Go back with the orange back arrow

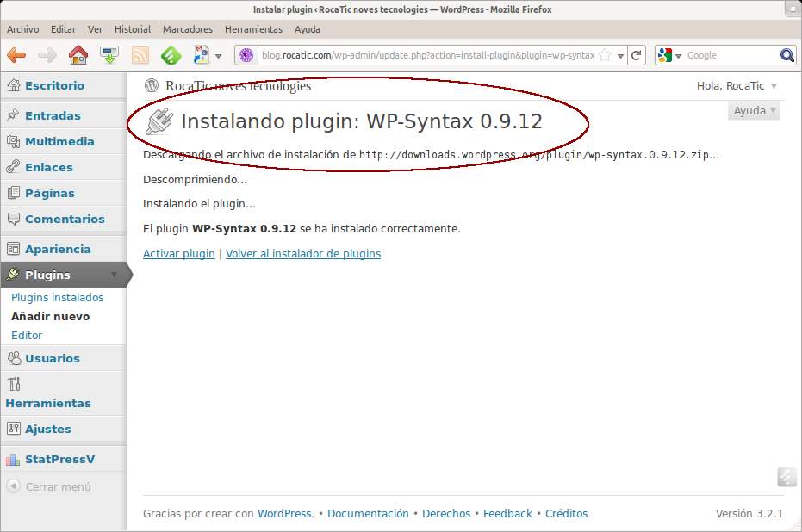coord(16,55)
